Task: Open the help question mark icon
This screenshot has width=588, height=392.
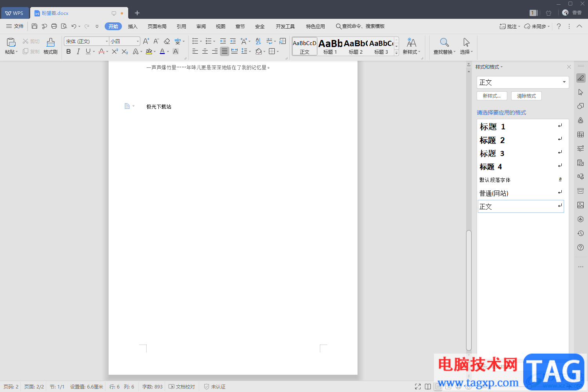Action: point(559,26)
